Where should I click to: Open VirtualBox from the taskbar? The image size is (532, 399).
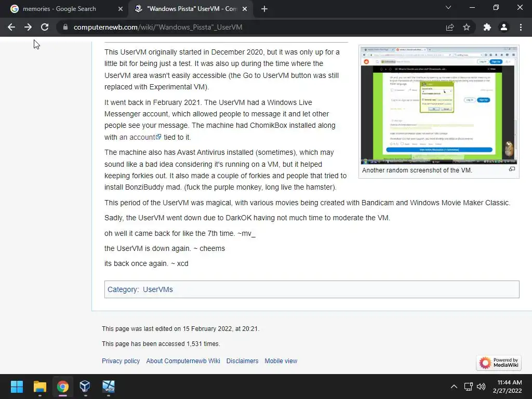click(x=85, y=387)
